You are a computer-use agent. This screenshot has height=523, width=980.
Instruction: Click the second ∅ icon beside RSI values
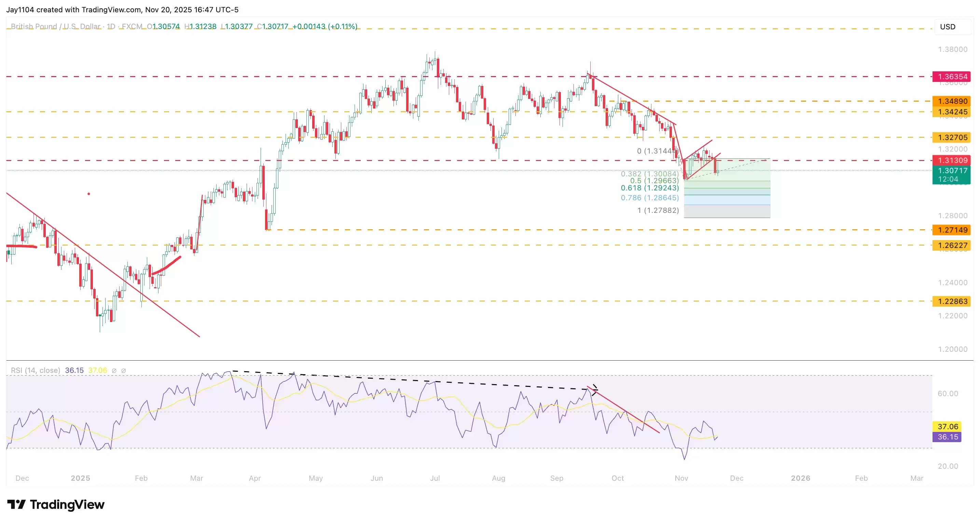[x=123, y=371]
